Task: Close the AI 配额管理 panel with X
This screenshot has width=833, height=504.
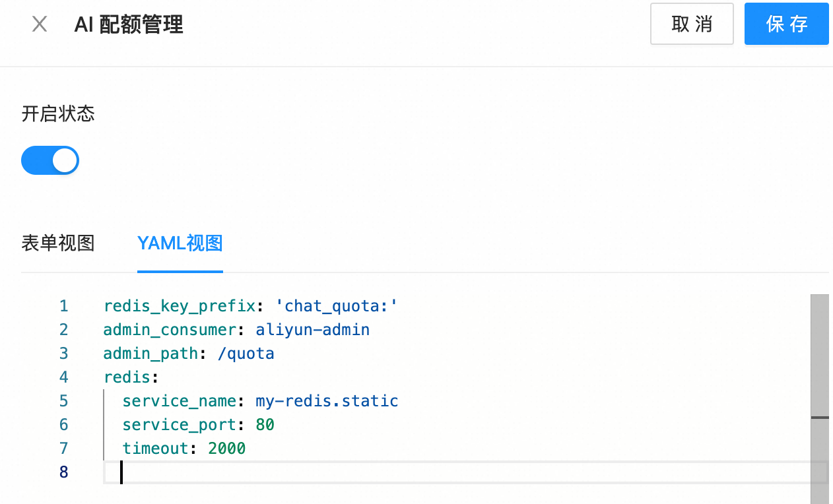Action: click(40, 24)
